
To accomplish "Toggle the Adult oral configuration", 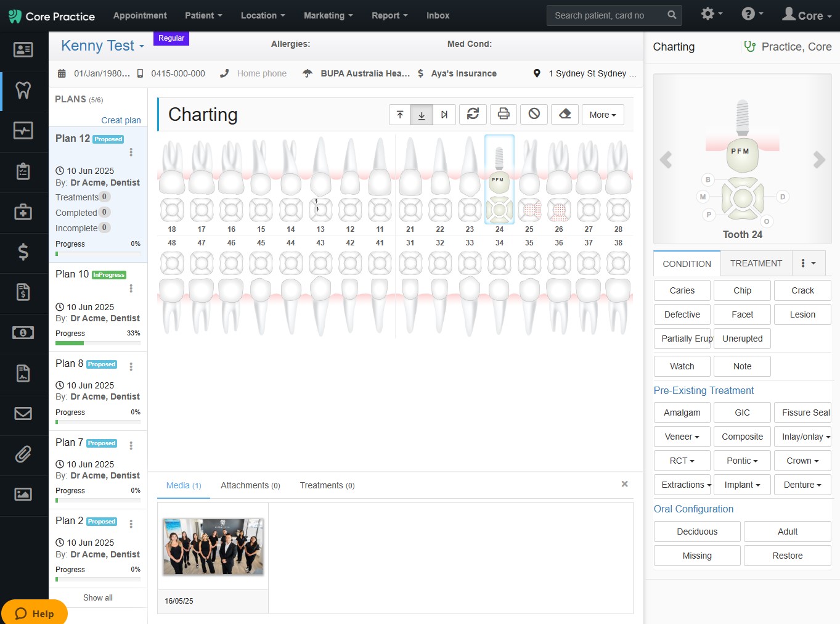I will 788,532.
